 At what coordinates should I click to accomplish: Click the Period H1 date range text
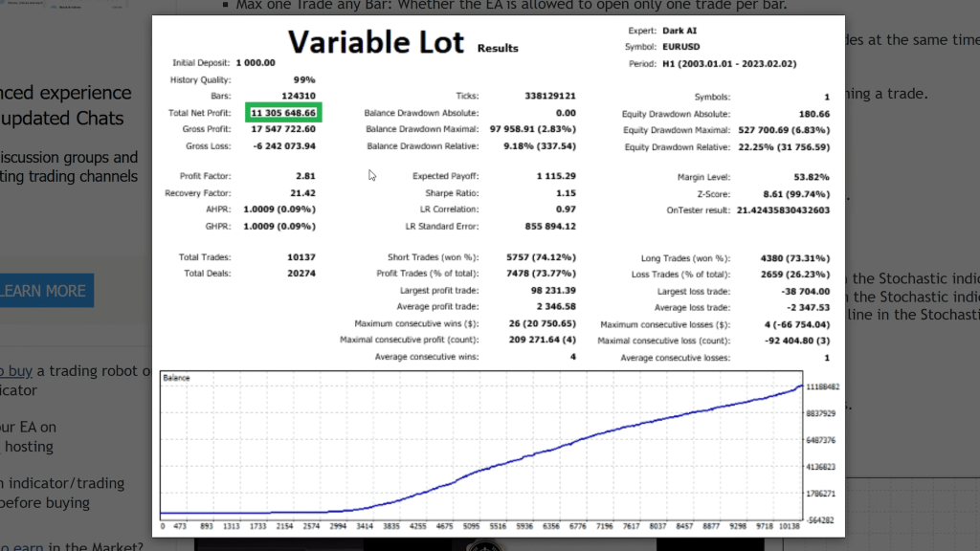pos(728,64)
